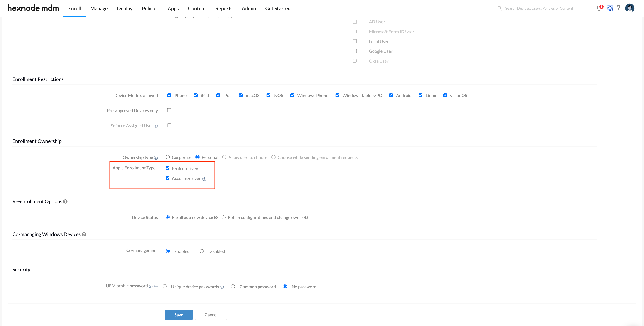This screenshot has width=644, height=326.
Task: Open the Enroll tab
Action: point(75,8)
